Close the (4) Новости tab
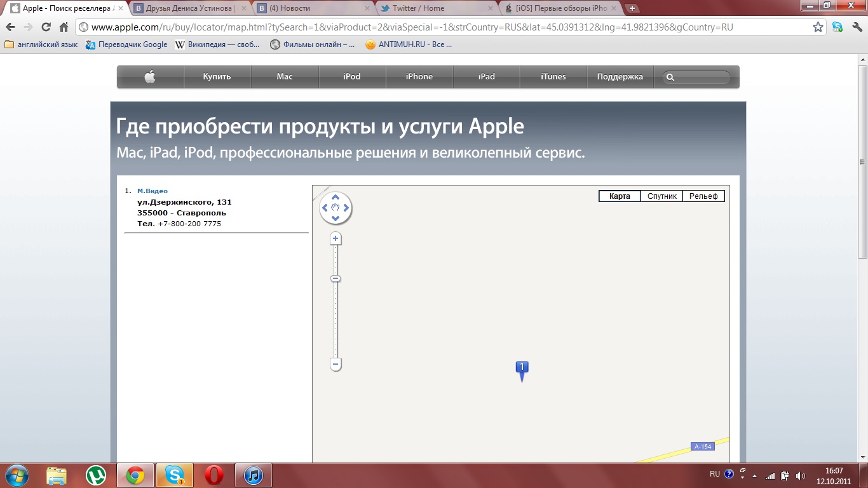The height and width of the screenshot is (488, 868). (367, 8)
